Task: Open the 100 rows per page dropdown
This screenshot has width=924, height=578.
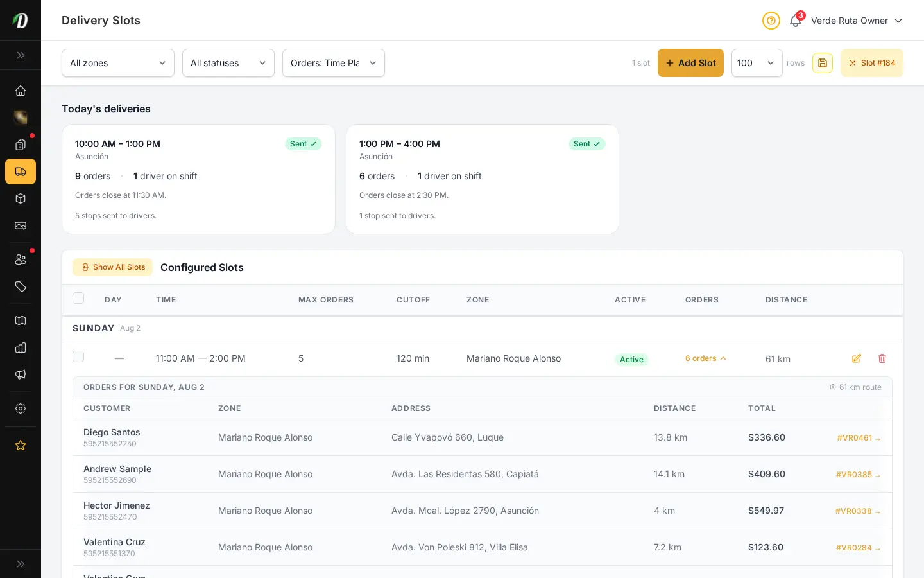Action: pos(757,63)
